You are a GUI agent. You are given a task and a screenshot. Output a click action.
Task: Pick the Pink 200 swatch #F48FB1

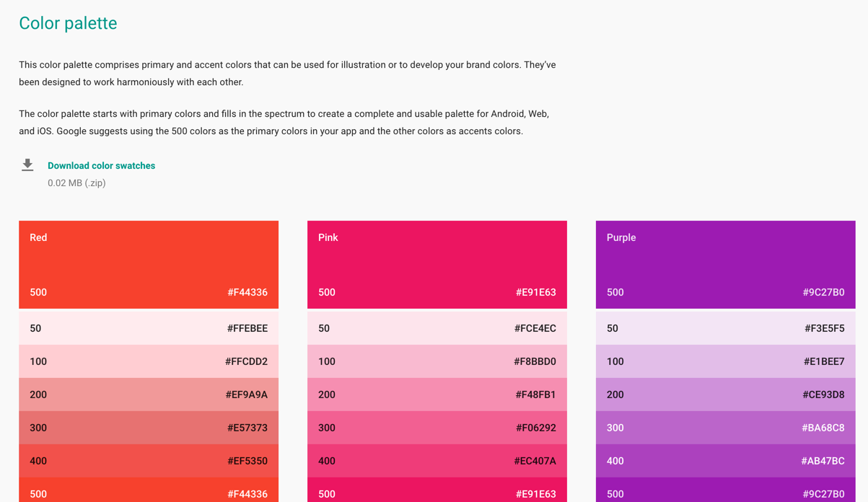click(437, 395)
